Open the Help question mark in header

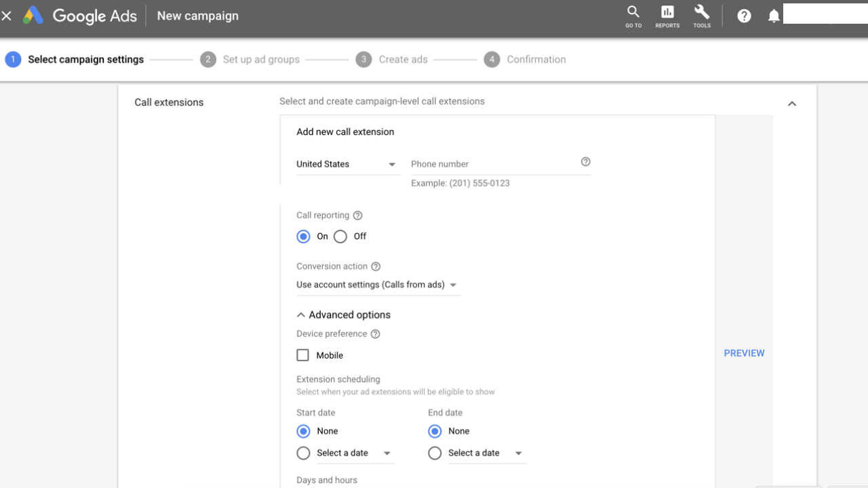pyautogui.click(x=744, y=16)
